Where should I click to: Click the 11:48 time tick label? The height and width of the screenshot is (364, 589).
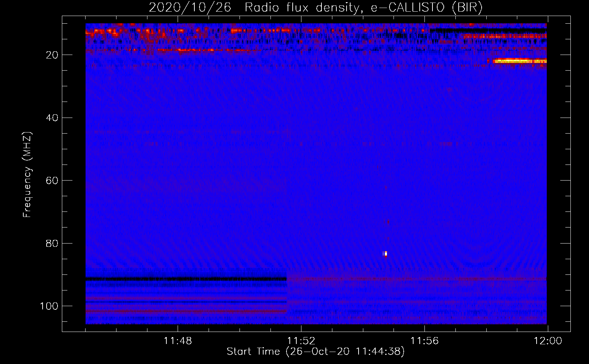point(178,341)
